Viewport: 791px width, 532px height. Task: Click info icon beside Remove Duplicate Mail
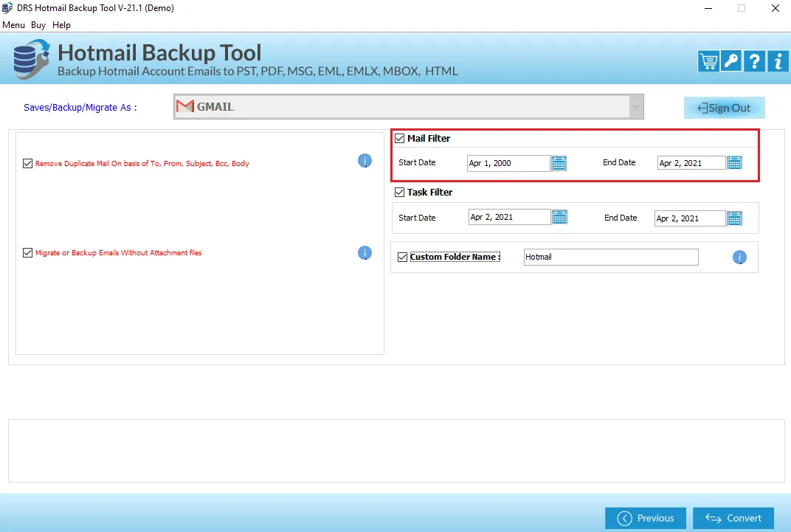click(365, 161)
